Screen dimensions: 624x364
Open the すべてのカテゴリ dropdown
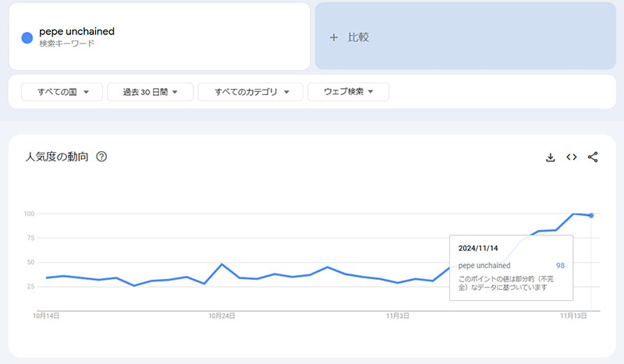point(250,92)
